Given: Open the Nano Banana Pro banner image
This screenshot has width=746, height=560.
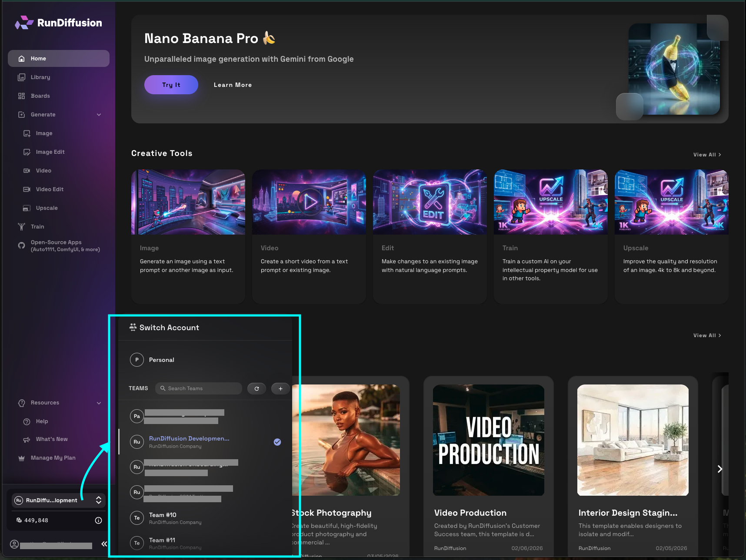Looking at the screenshot, I should tap(674, 69).
